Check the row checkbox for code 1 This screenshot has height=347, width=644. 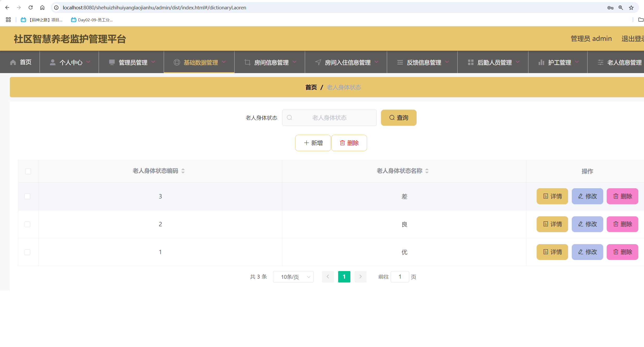[x=27, y=252]
